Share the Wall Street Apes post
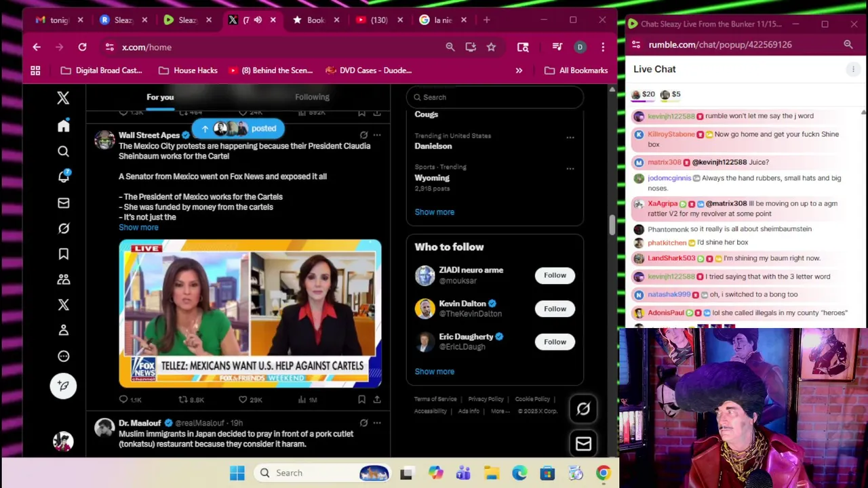Viewport: 868px width, 488px height. pyautogui.click(x=377, y=400)
